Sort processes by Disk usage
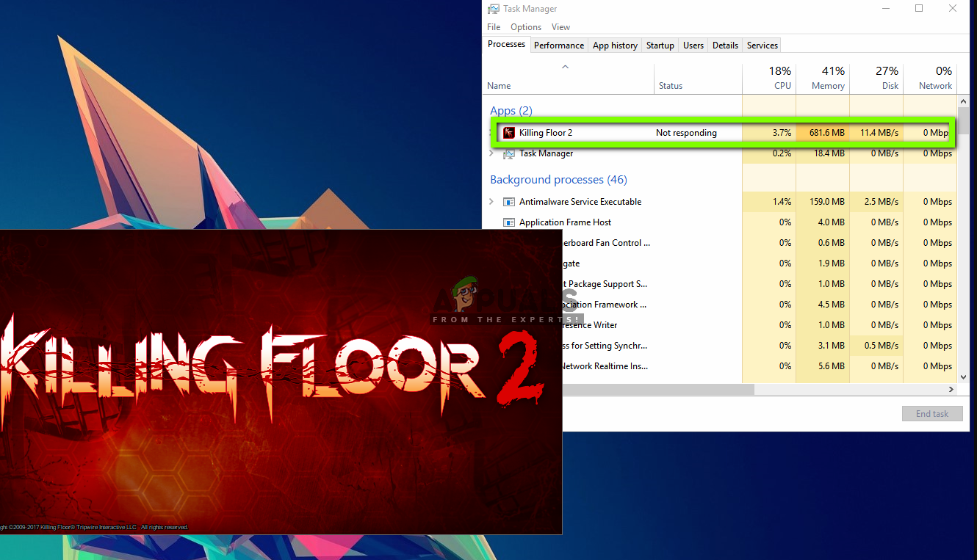Screen dimensions: 977x560 876,78
